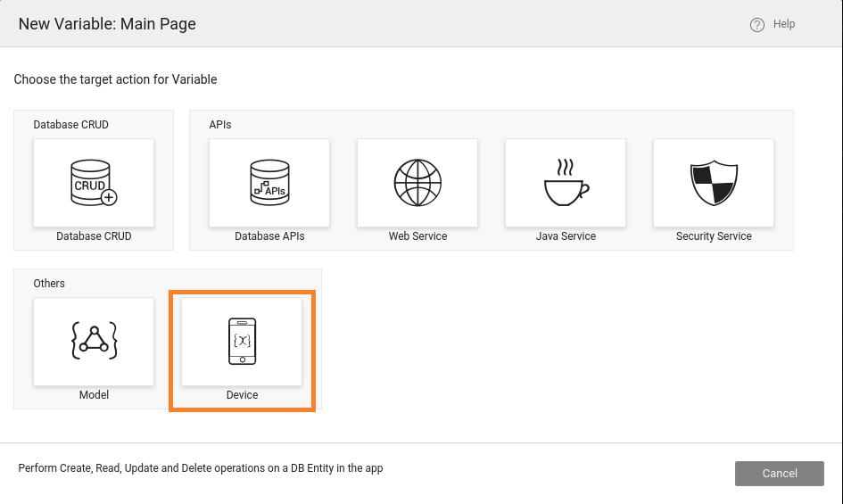Viewport: 843px width, 504px height.
Task: Click the 'Security Service' tile caption
Action: 714,236
